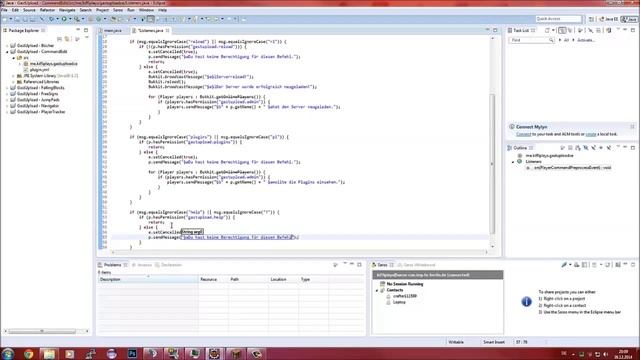Collapse the Contacts group in Saros
Viewport: 640px width, 360px height.
[377, 290]
